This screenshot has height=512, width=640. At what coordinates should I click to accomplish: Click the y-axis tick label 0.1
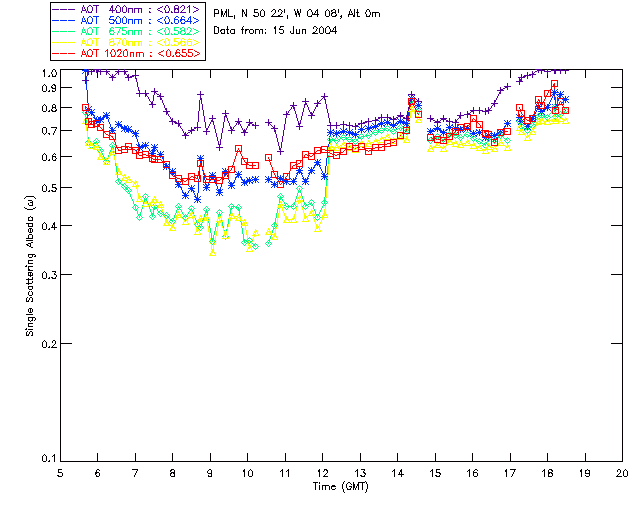point(49,458)
